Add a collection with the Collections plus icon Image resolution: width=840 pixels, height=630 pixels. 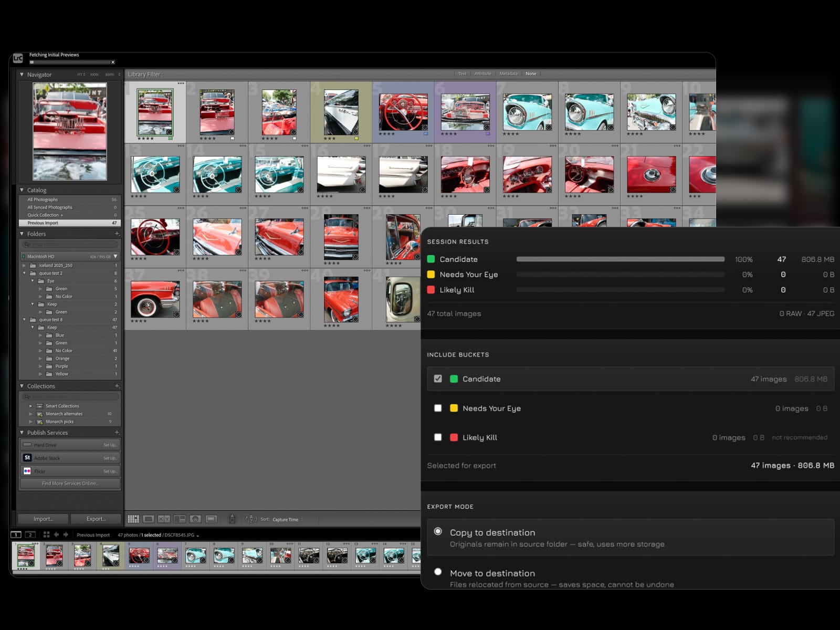(117, 386)
